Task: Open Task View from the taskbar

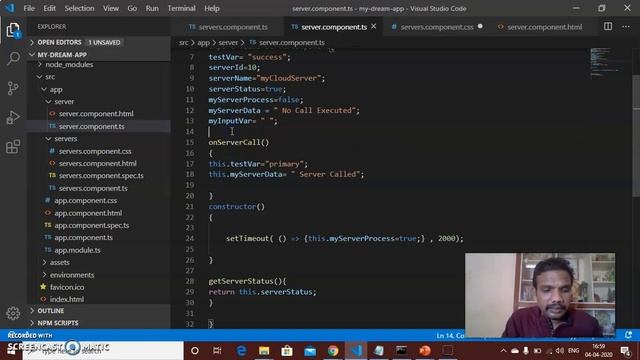Action: (217, 351)
